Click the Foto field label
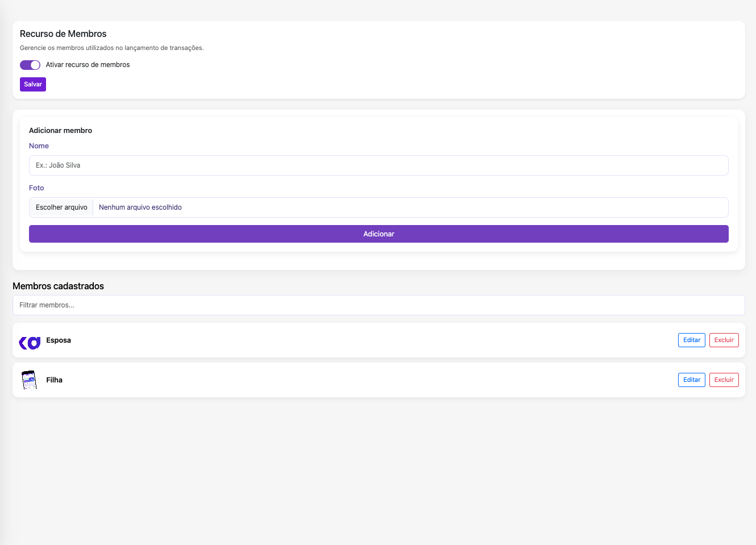The height and width of the screenshot is (545, 756). [x=36, y=188]
